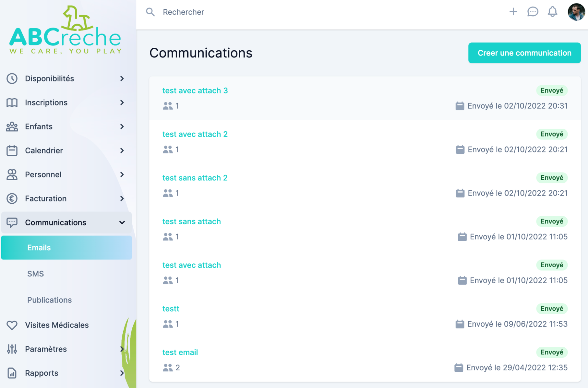Click the plus icon in top bar
Screen dimensions: 588x388
(513, 12)
